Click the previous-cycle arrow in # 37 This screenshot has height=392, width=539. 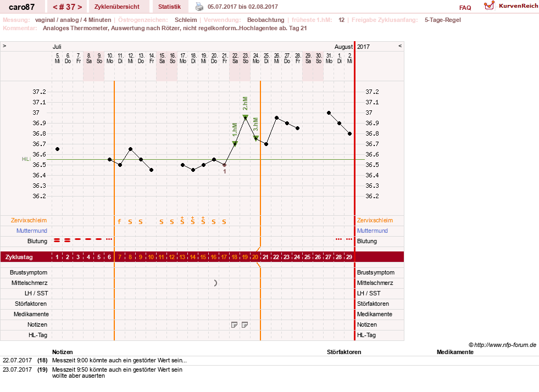55,7
